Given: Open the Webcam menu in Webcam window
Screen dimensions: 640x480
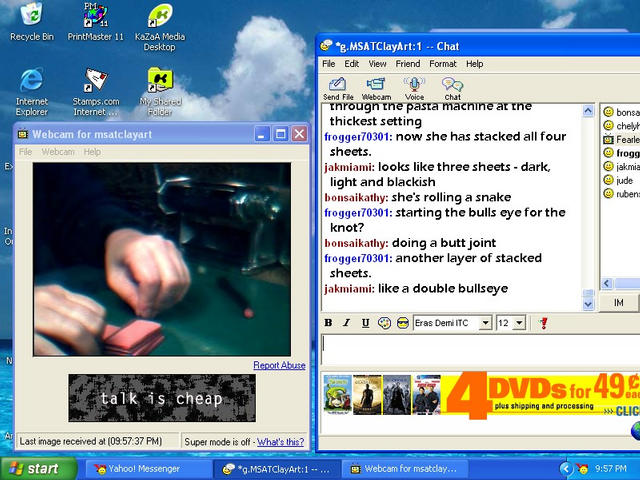Looking at the screenshot, I should point(58,152).
